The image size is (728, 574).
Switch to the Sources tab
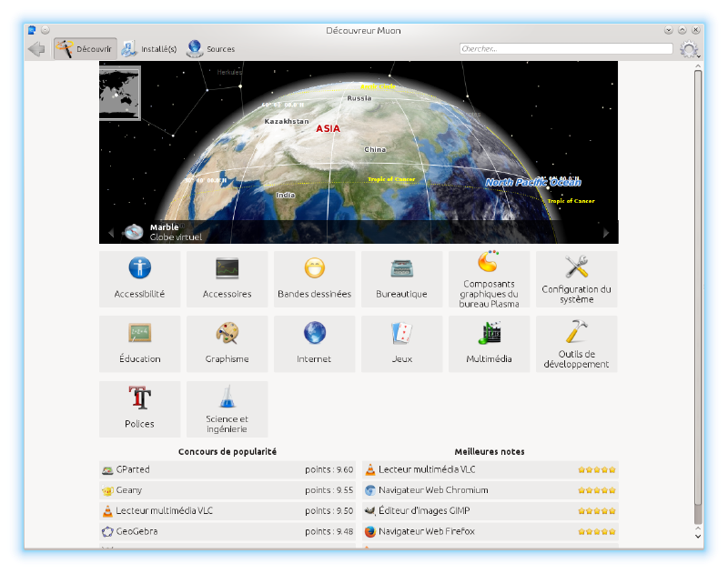tap(211, 49)
